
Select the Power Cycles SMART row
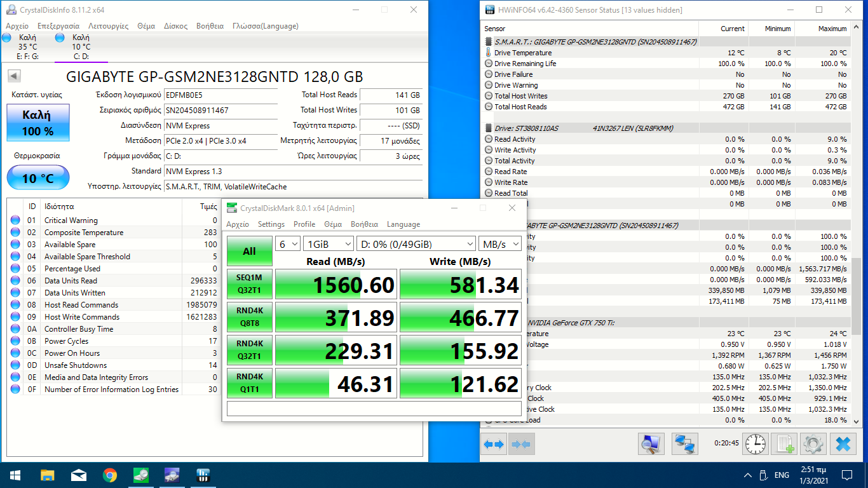pos(114,341)
